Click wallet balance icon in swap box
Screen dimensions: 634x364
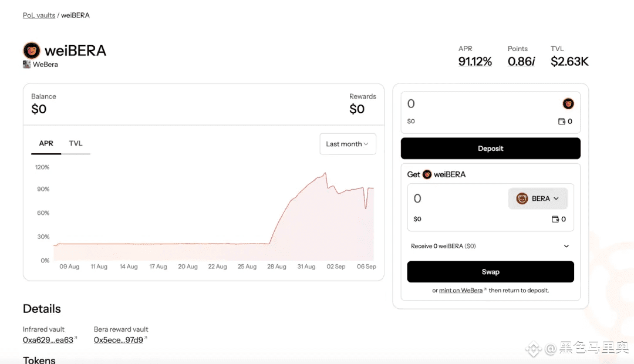tap(555, 219)
